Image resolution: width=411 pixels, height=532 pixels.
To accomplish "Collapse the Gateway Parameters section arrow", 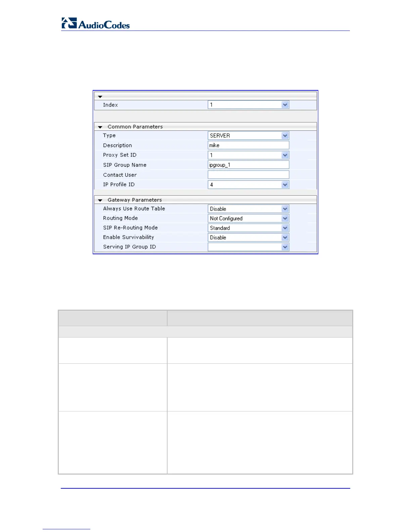I will [100, 200].
